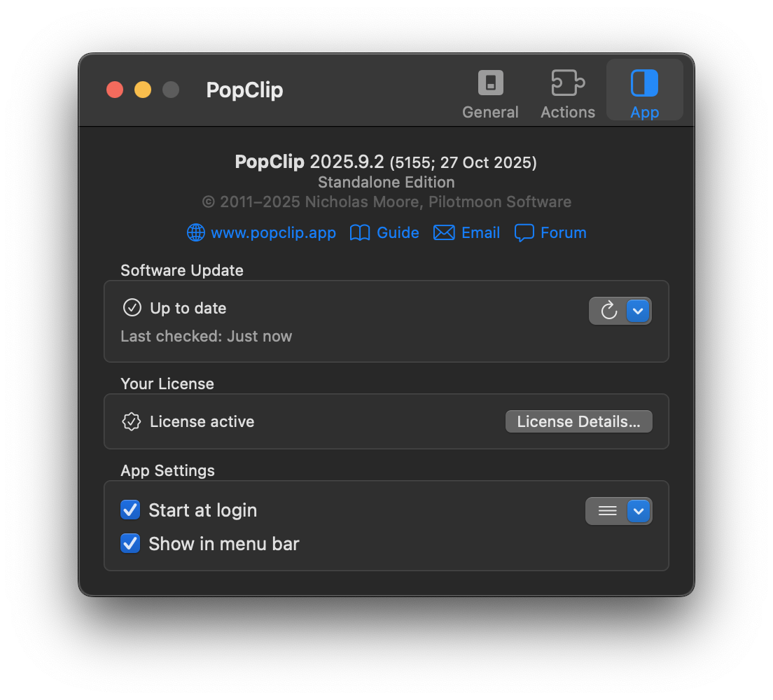Image resolution: width=773 pixels, height=700 pixels.
Task: Select the App tab icon
Action: [x=644, y=83]
